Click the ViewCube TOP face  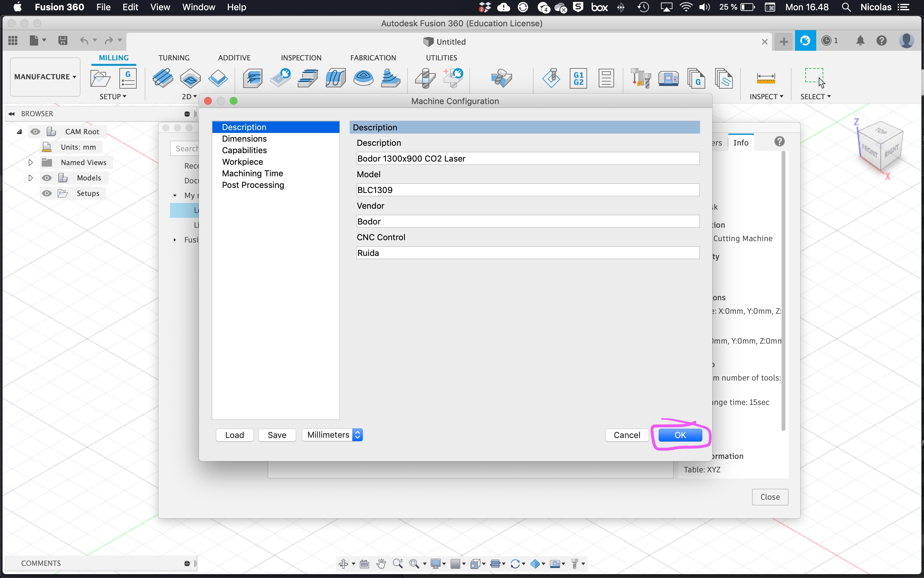880,132
